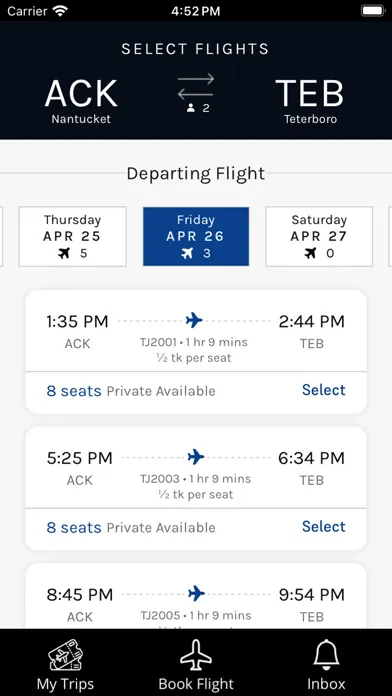
Task: Open the 8:45 PM flight card
Action: point(196,596)
